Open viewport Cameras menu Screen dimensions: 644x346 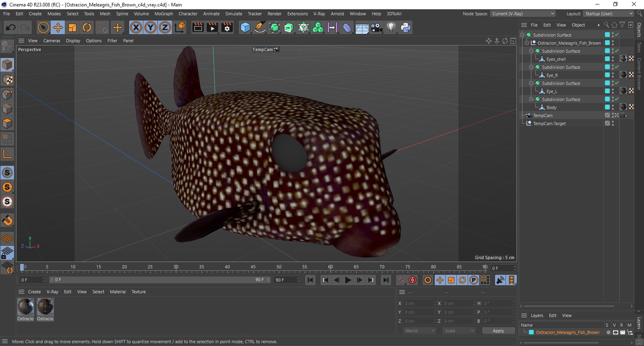[52, 41]
